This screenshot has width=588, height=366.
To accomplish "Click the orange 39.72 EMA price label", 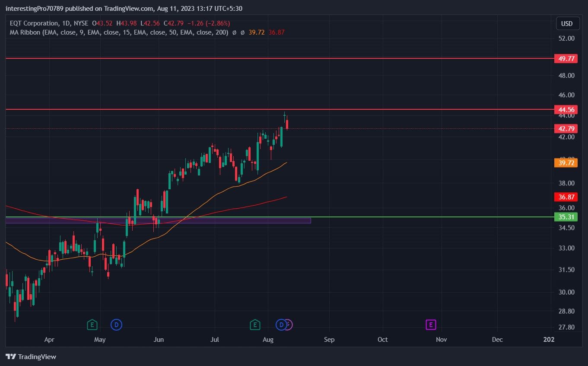I will point(566,163).
